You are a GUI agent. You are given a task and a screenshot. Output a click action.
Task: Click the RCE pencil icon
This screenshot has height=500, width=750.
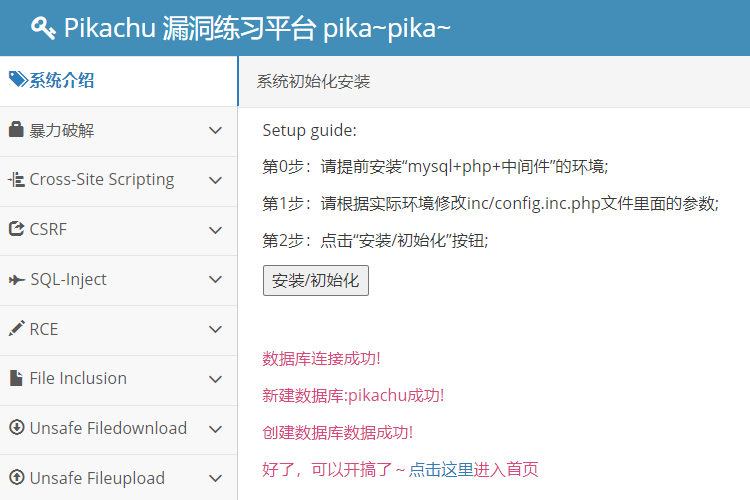[16, 328]
